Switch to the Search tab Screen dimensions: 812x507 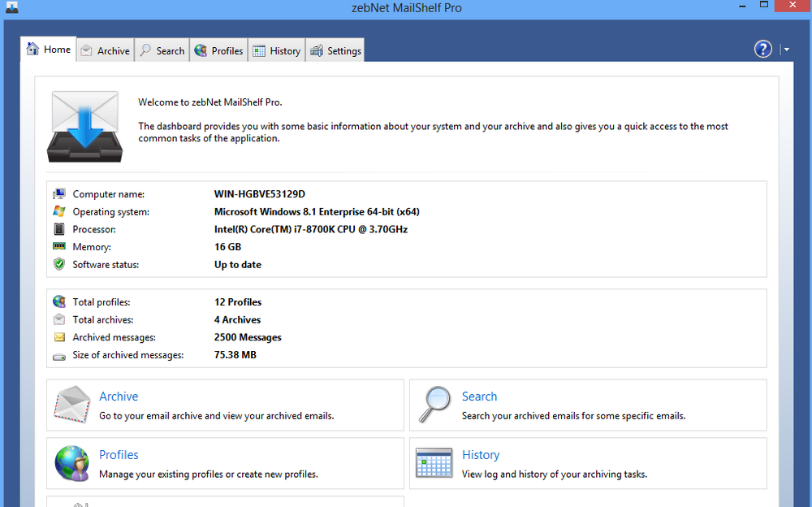click(162, 51)
